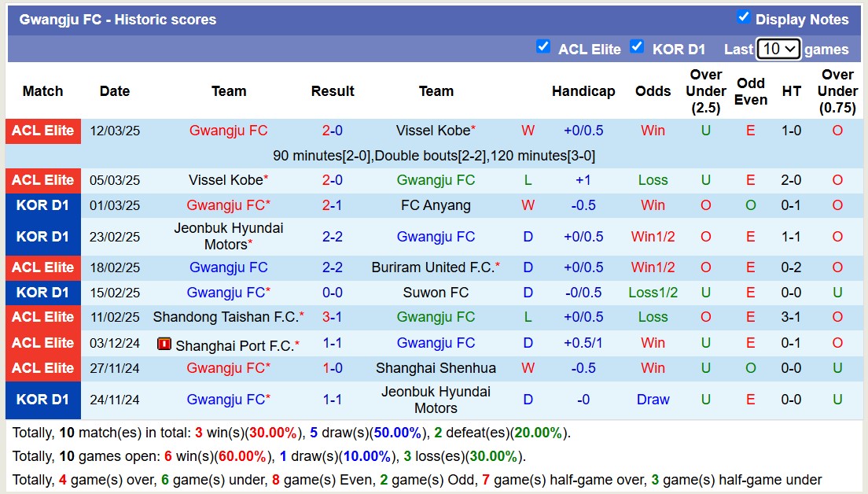This screenshot has width=868, height=494.
Task: Disable the KOR D1 filter checkbox
Action: tap(637, 47)
